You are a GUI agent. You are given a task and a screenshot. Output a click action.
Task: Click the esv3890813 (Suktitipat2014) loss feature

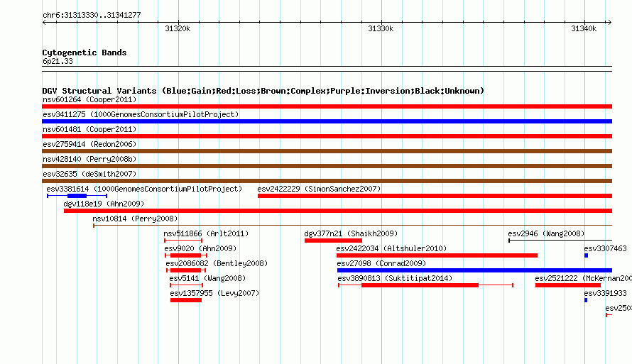(x=425, y=285)
